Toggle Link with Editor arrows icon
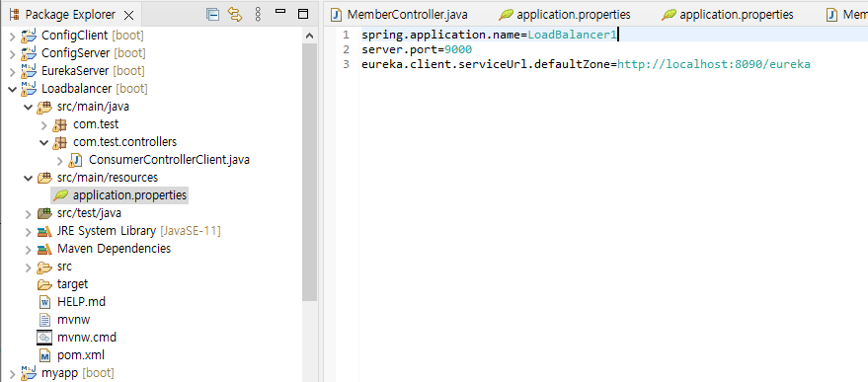Screen dimensions: 868x382 coord(235,15)
